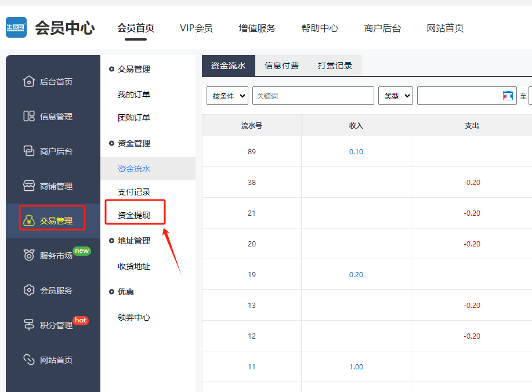The image size is (532, 392).
Task: Collapse the 交易管理 submenu group header
Action: [133, 69]
